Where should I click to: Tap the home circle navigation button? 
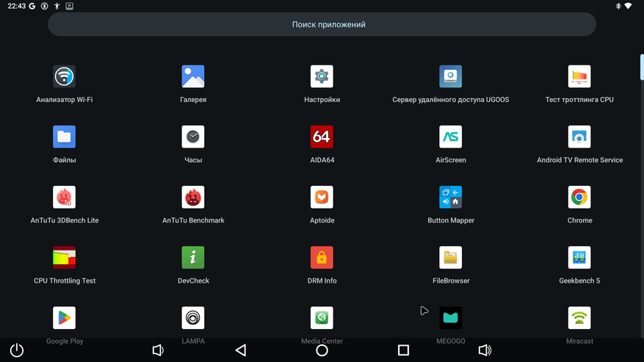(x=322, y=350)
